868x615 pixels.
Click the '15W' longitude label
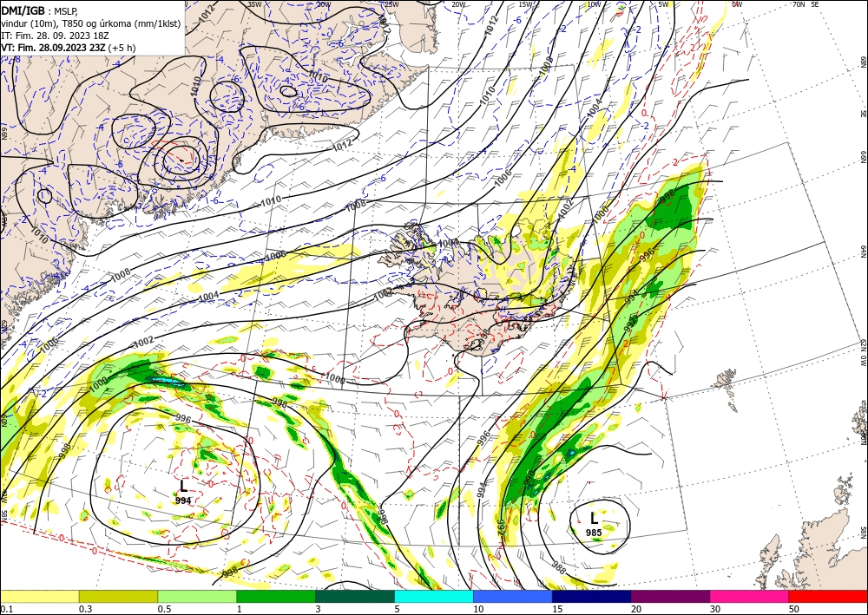tap(526, 4)
